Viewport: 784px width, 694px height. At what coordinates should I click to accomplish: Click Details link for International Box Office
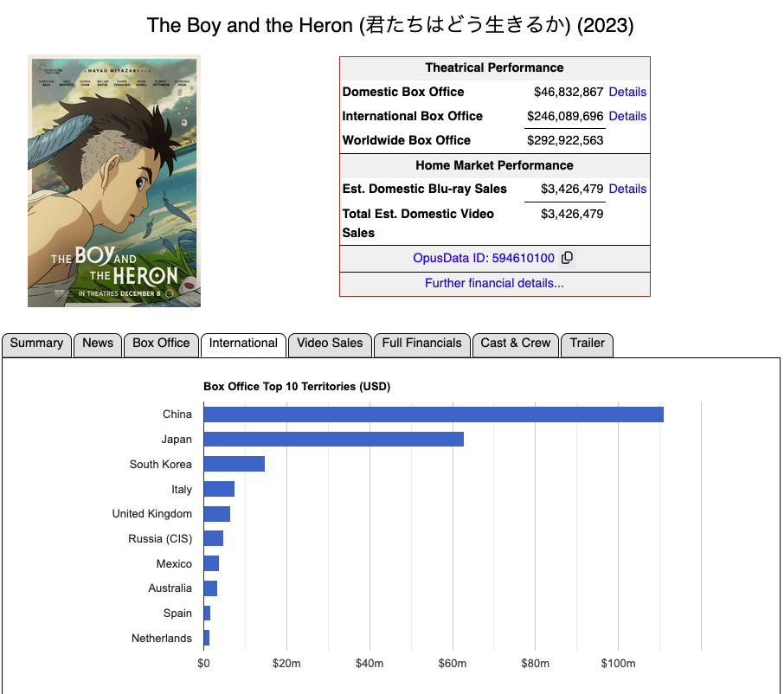click(627, 116)
